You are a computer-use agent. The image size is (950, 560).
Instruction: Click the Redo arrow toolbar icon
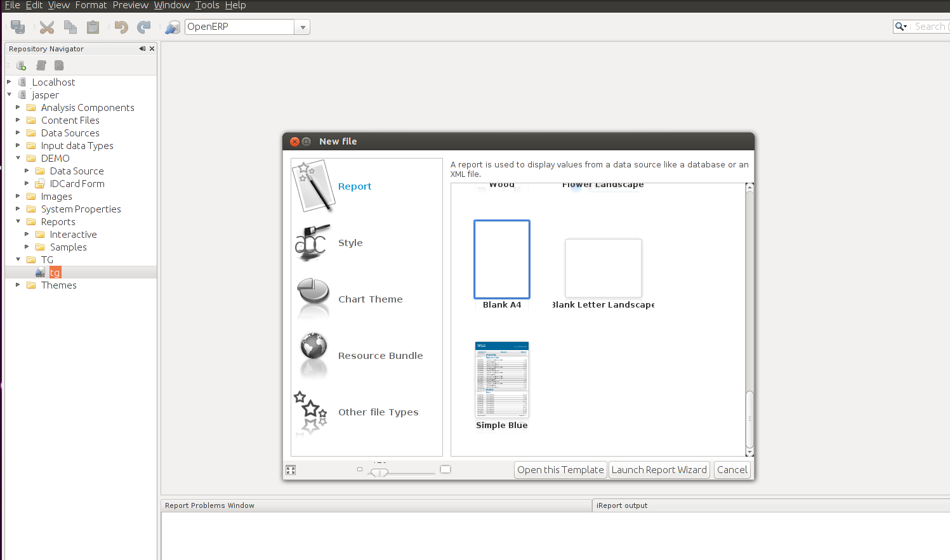coord(144,27)
